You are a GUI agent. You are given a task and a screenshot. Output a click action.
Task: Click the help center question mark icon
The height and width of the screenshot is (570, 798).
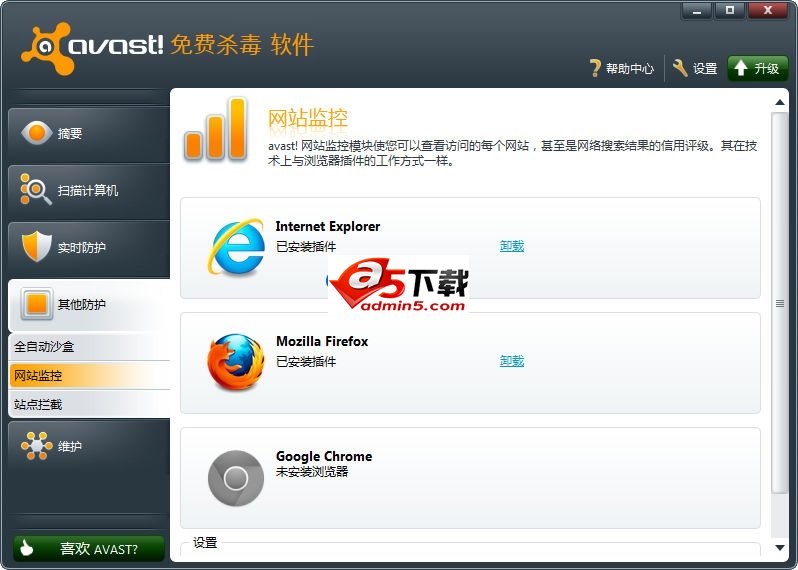595,68
